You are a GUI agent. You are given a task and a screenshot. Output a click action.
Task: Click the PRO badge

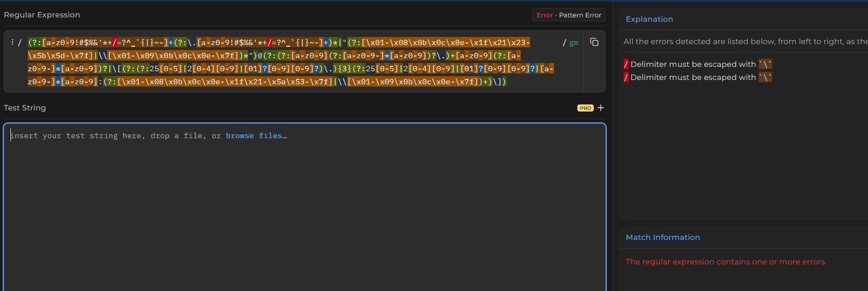tap(586, 108)
